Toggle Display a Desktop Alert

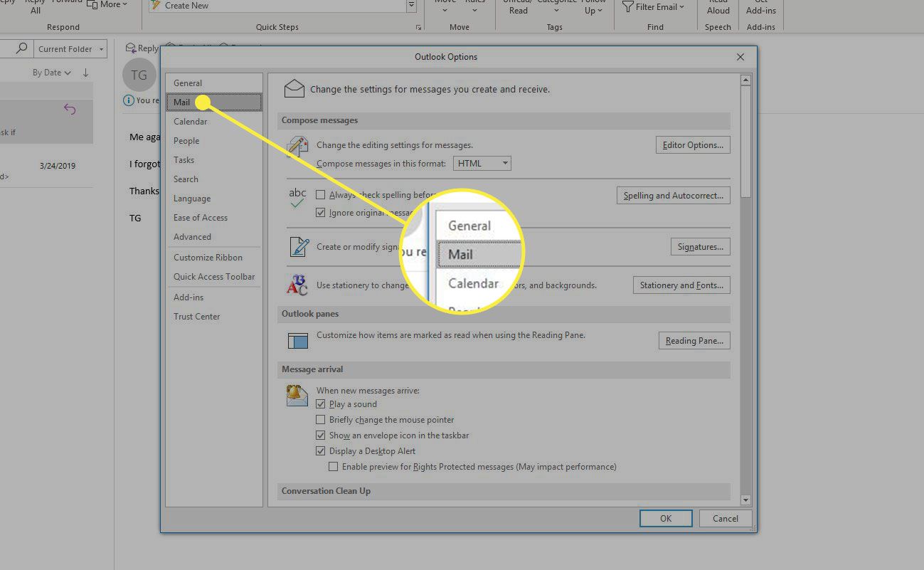321,451
